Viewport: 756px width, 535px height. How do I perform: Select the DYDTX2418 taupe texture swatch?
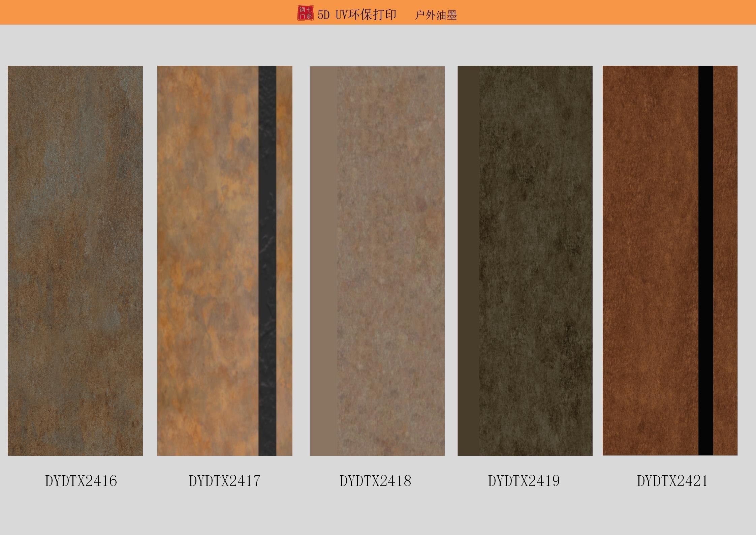click(x=390, y=260)
